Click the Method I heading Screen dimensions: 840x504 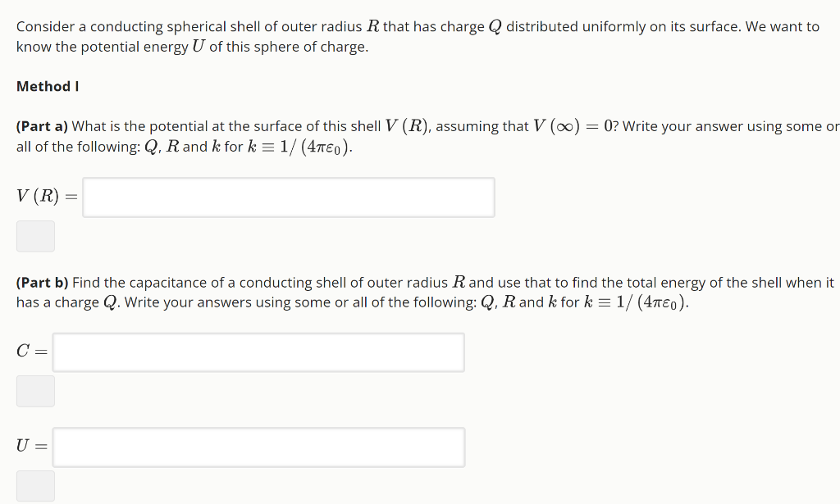click(47, 86)
